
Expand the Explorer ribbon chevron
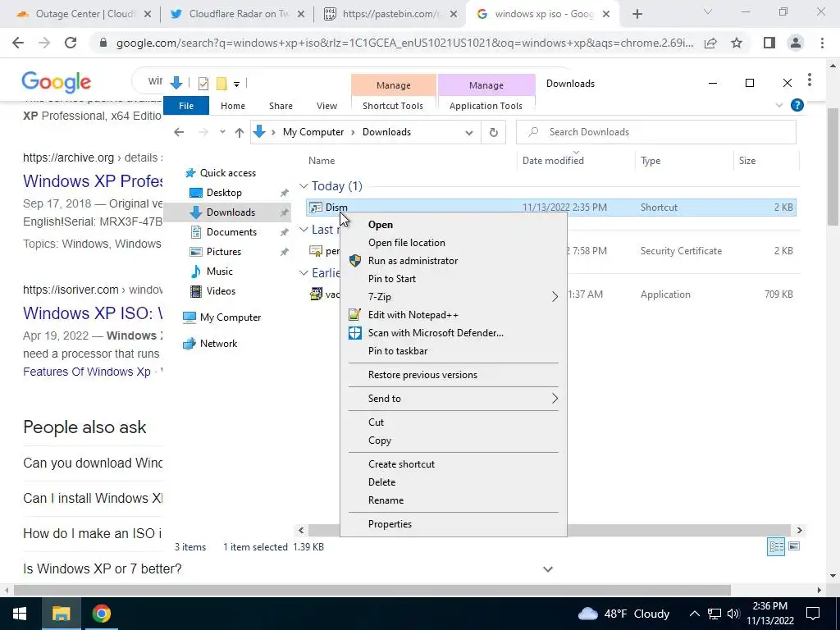[779, 106]
